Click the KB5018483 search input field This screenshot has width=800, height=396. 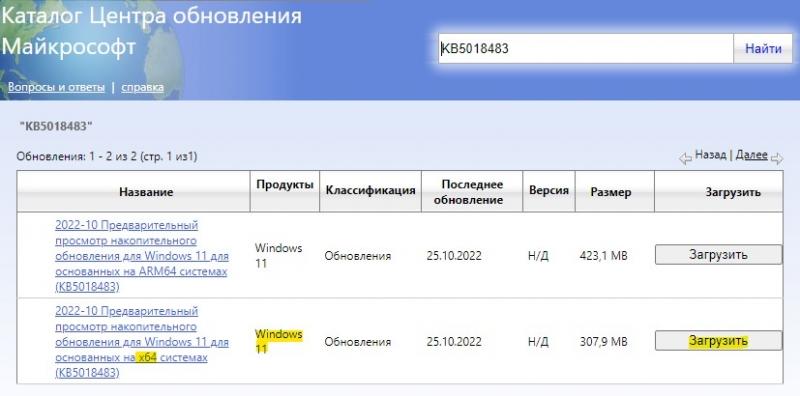tap(586, 49)
